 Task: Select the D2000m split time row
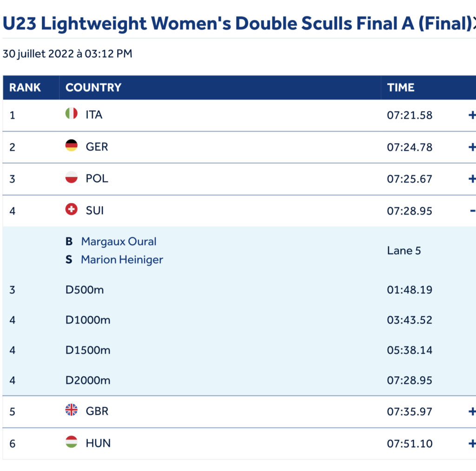410,380
